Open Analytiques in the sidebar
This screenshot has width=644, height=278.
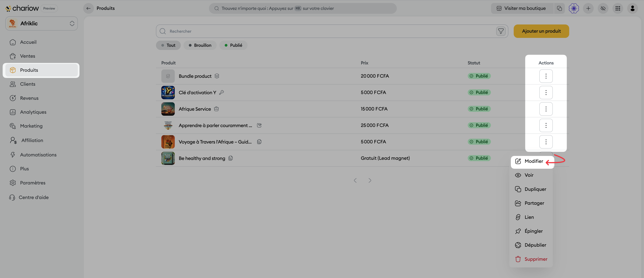41,112
